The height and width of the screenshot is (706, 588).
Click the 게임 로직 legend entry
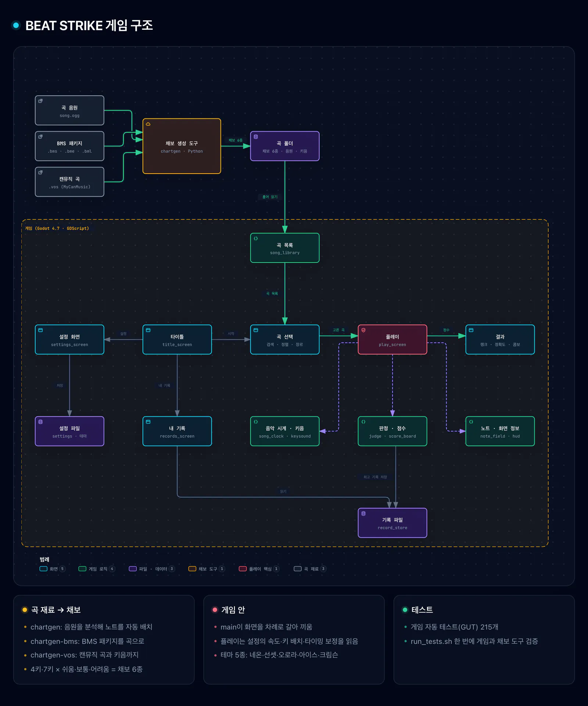[97, 568]
